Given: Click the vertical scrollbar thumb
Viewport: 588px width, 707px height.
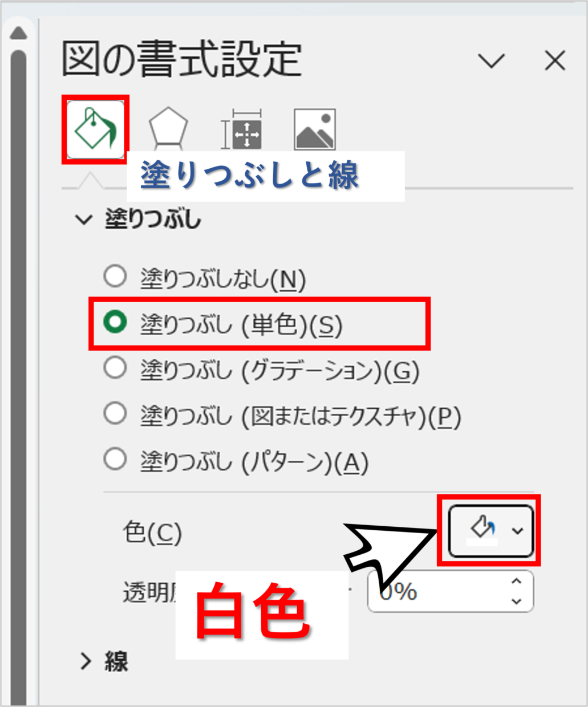Looking at the screenshot, I should click(19, 376).
